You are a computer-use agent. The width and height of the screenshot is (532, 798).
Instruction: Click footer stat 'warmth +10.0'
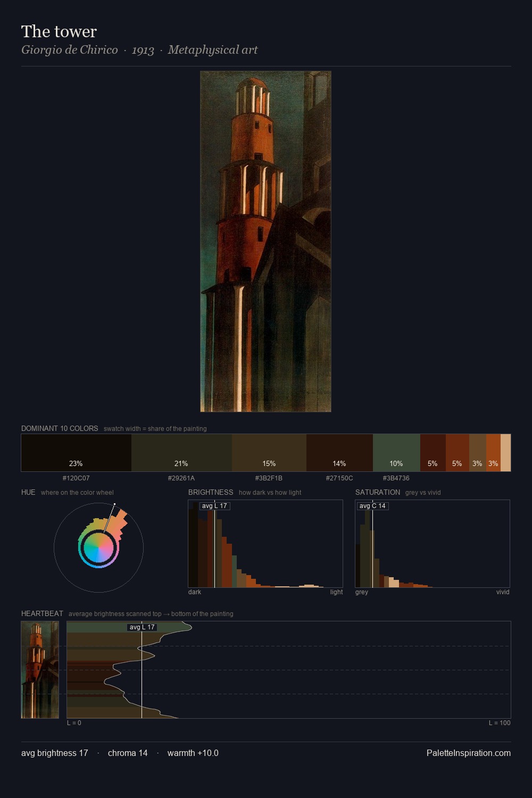[x=193, y=753]
